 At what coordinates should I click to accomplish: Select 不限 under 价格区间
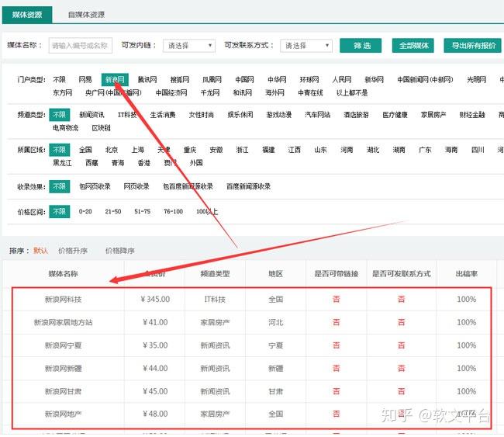coord(60,211)
